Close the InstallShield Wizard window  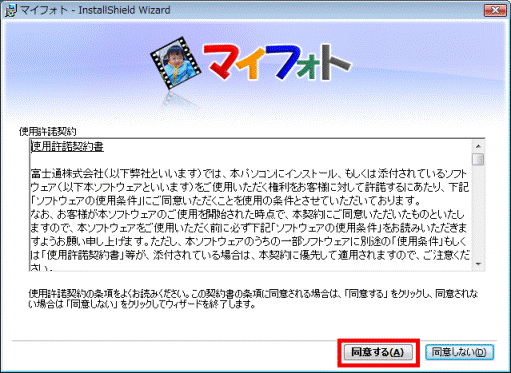(x=495, y=10)
